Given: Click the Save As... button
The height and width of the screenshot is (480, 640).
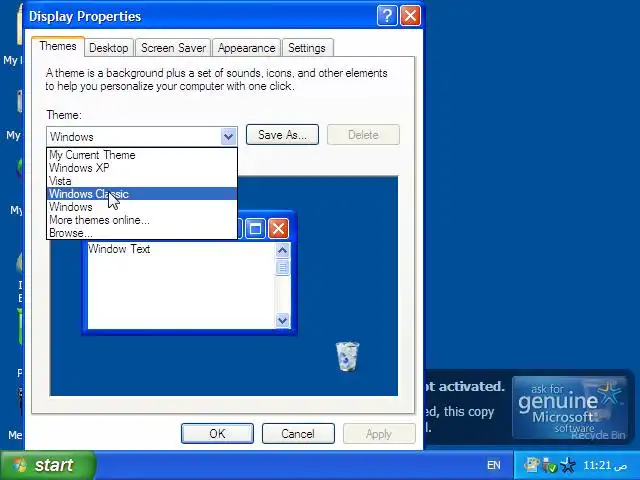Looking at the screenshot, I should pos(282,135).
